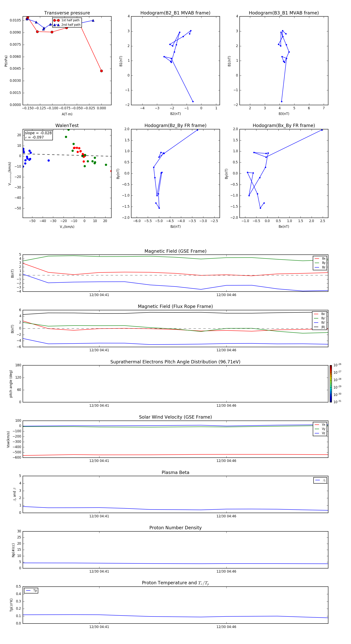
Task: Click the Vy legend entry in velocity plot
Action: [320, 429]
